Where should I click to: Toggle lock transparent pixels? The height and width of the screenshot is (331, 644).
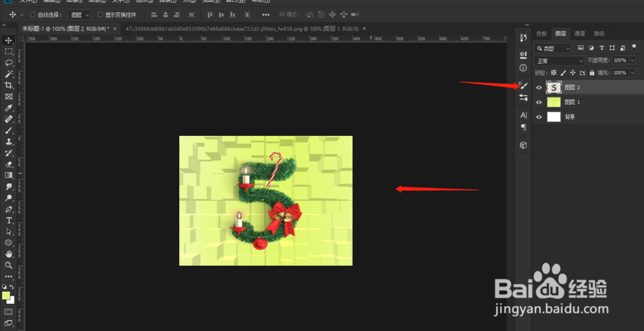click(554, 73)
